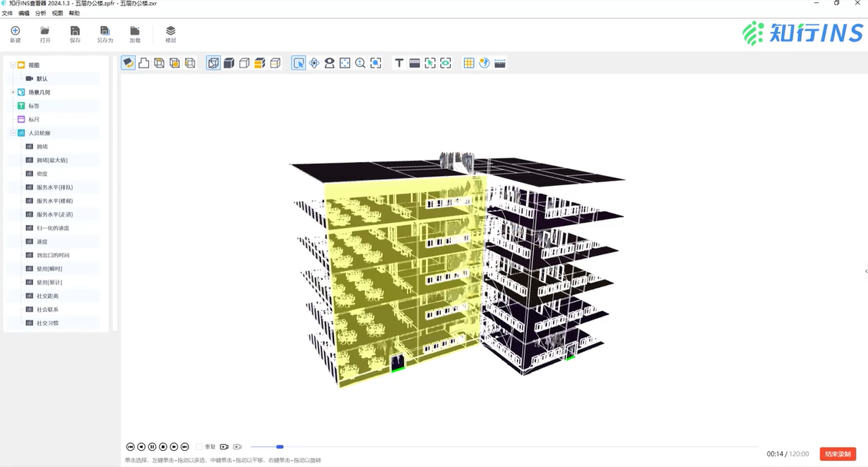Toggle the 重复 (repeat) checkbox
Viewport: 868px width, 467px height.
[x=199, y=446]
